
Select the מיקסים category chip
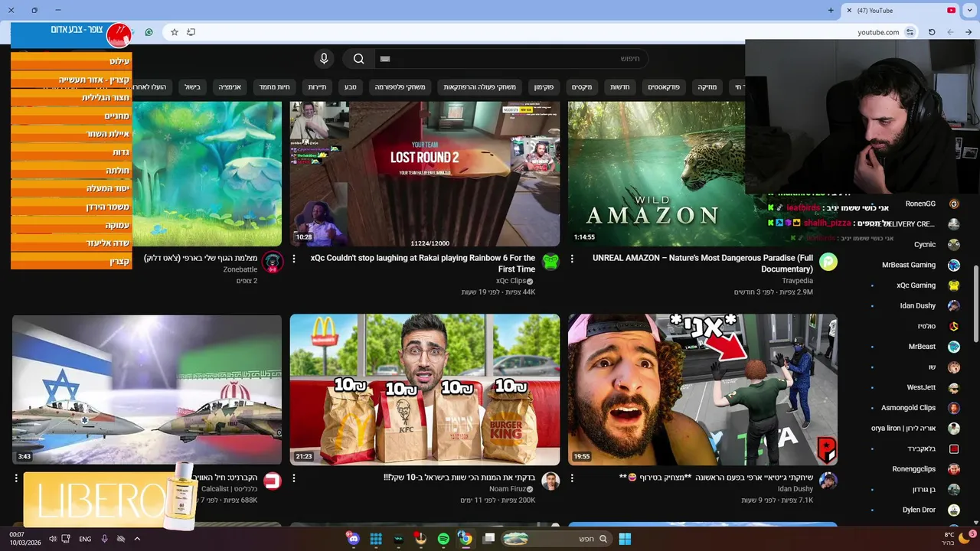pos(582,87)
